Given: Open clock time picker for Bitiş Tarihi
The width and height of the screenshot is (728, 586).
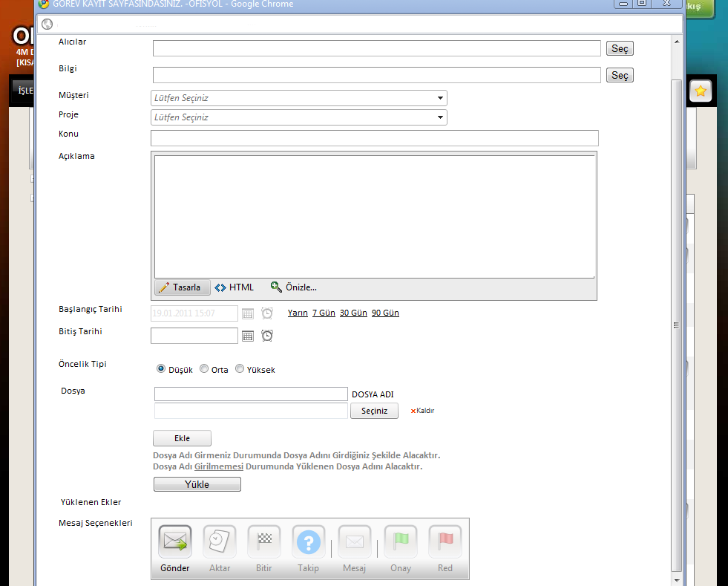Looking at the screenshot, I should click(x=267, y=336).
